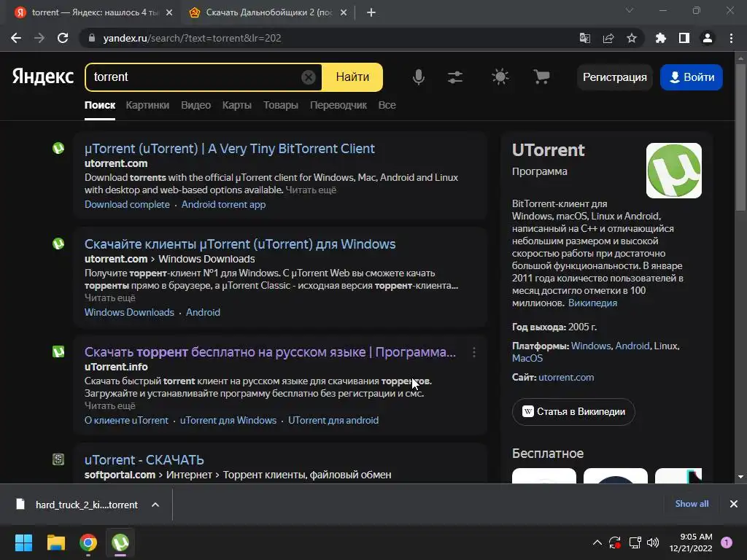The image size is (747, 560).
Task: Click the Найти search button
Action: pyautogui.click(x=352, y=77)
